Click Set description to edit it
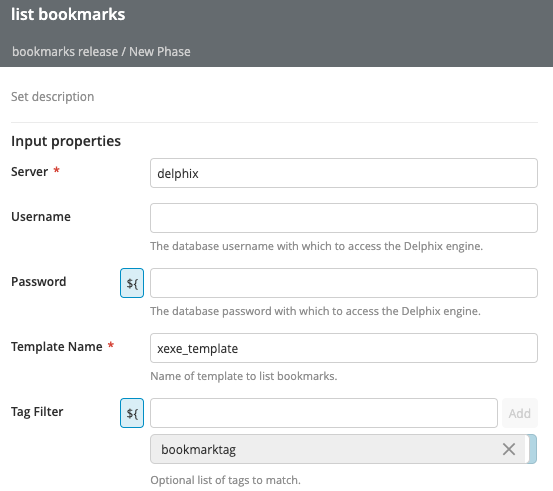The width and height of the screenshot is (553, 491). click(x=53, y=97)
